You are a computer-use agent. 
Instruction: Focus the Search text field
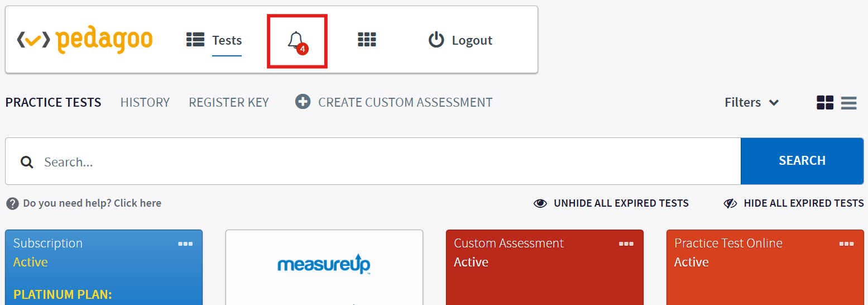click(373, 161)
